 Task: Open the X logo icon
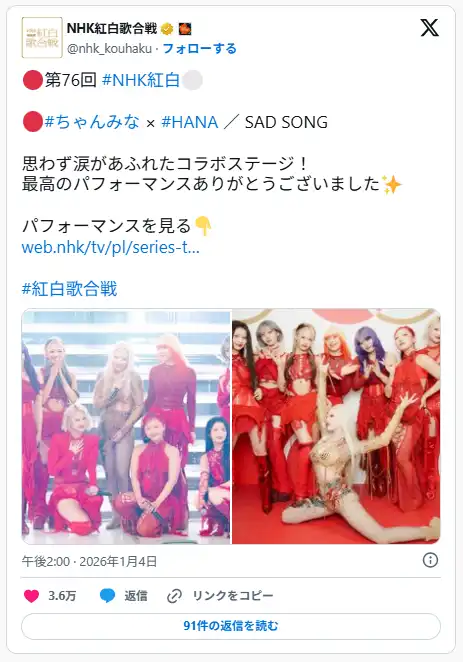(x=430, y=28)
